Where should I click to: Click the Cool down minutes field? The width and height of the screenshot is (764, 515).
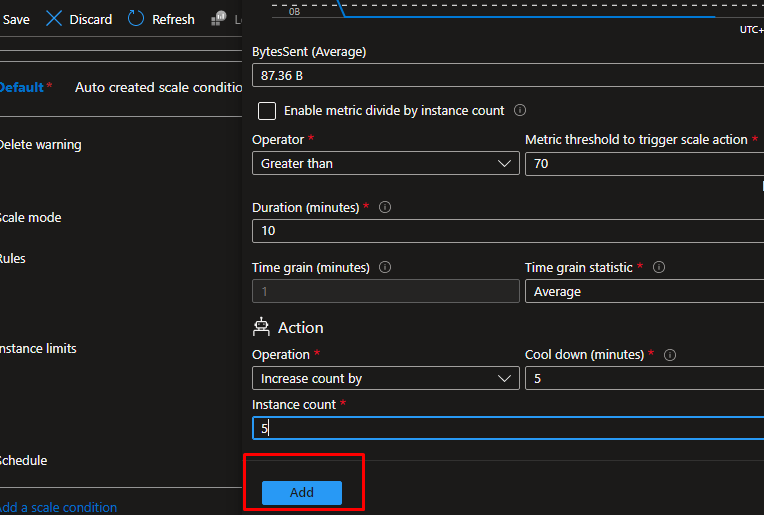click(642, 379)
